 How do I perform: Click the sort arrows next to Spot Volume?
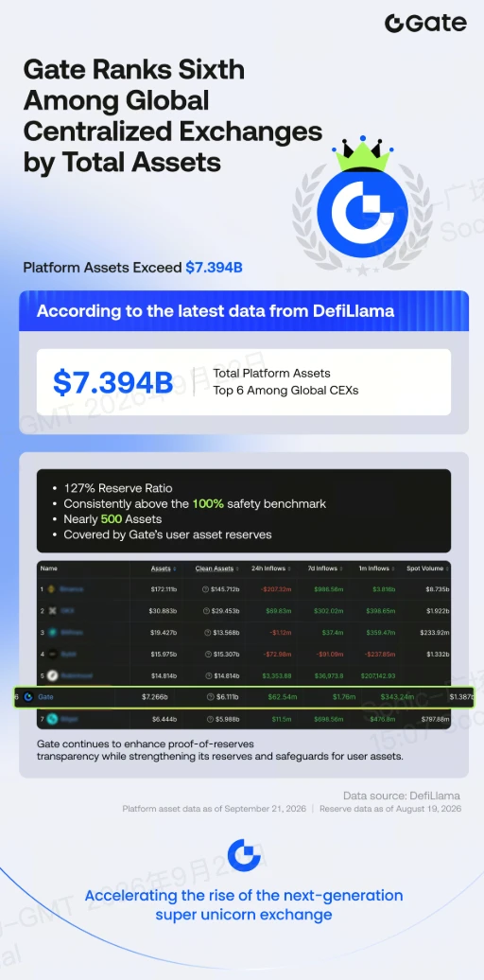tap(448, 569)
